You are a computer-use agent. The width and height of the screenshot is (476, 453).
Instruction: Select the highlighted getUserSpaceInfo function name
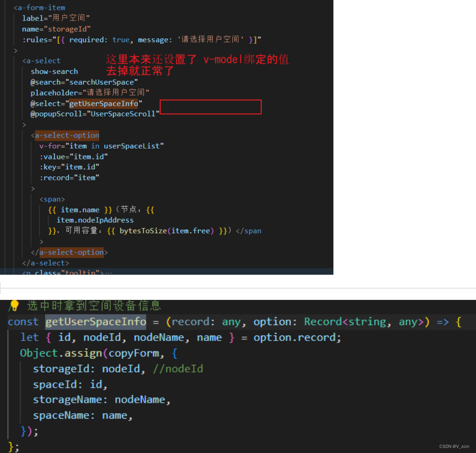[96, 322]
